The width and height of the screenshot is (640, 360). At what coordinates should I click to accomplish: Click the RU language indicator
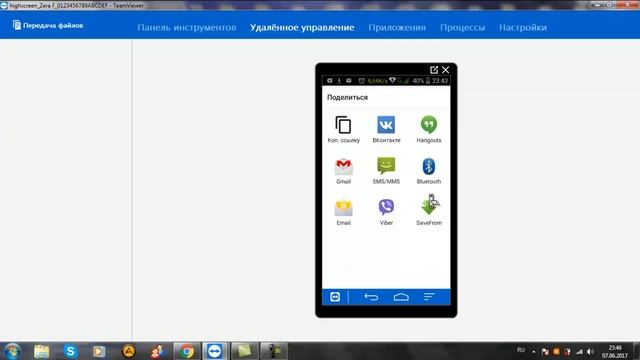(521, 350)
